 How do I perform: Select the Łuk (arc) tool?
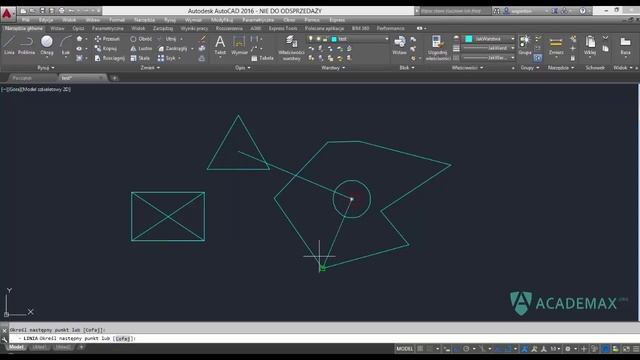pyautogui.click(x=66, y=45)
